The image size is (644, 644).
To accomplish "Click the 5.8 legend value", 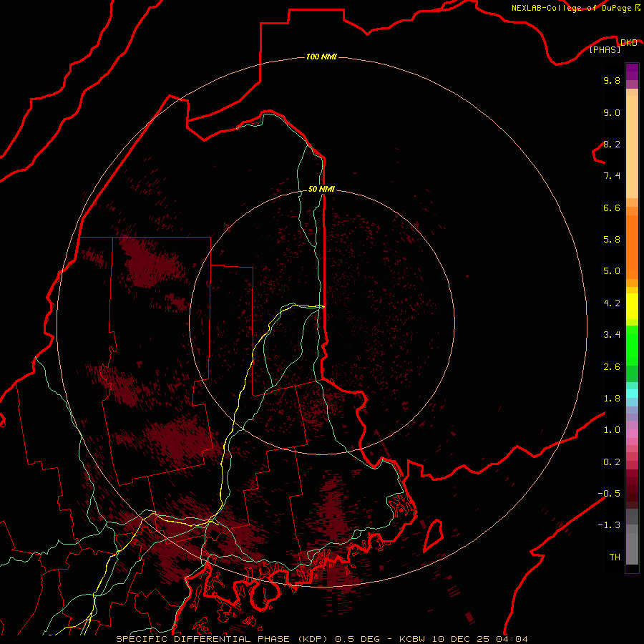I will pos(612,240).
